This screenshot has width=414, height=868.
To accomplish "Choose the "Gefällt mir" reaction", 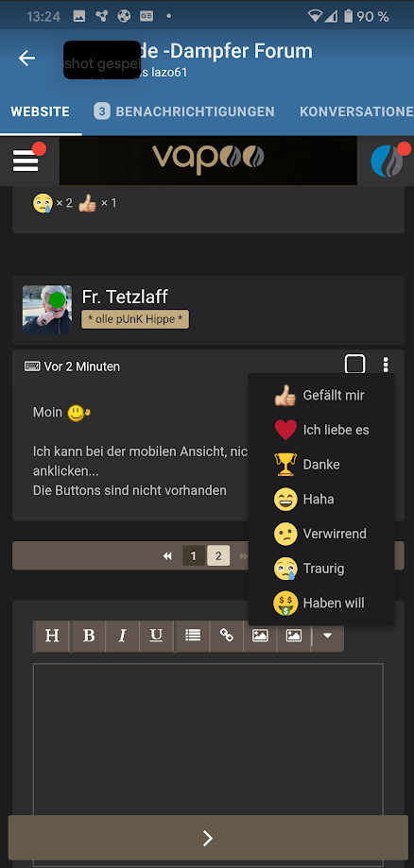I will (x=321, y=396).
